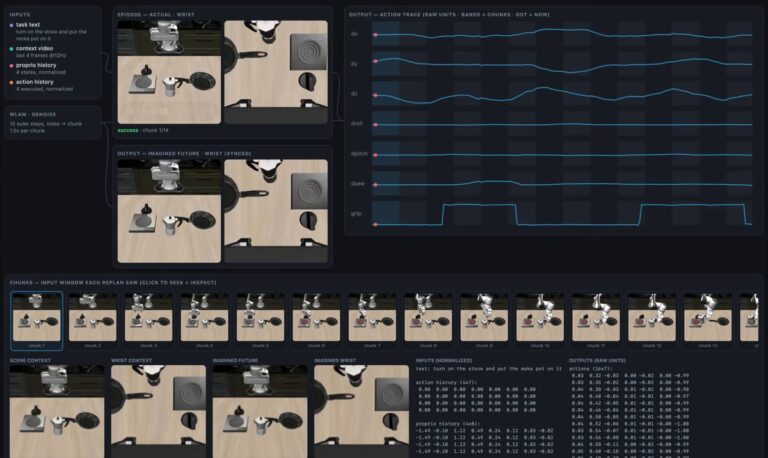The image size is (768, 458).
Task: Click the imagined future scene image in output panel
Action: tap(169, 211)
